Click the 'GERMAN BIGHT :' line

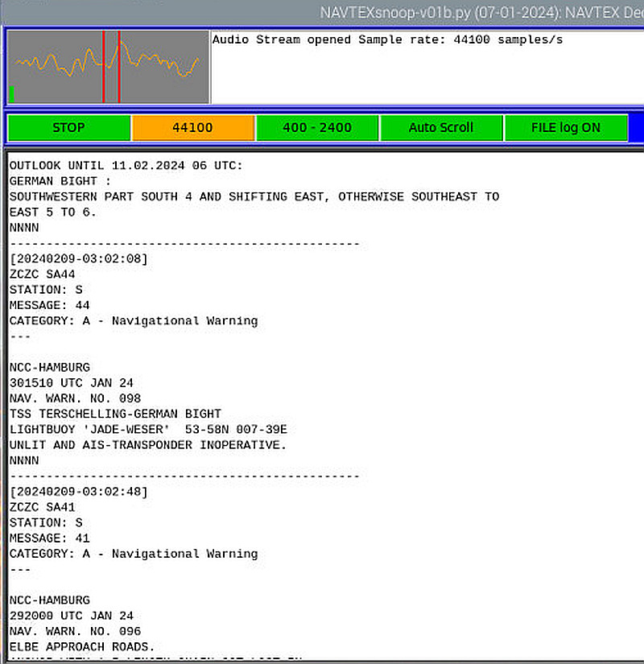60,181
